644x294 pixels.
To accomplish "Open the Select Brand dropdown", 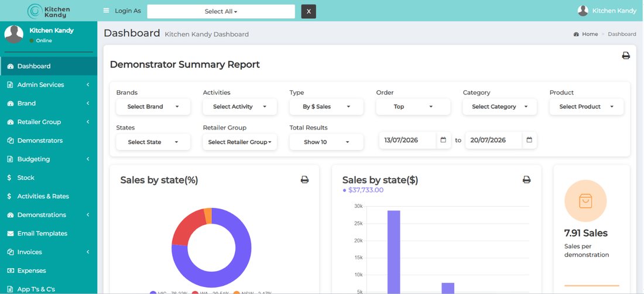I will [153, 107].
